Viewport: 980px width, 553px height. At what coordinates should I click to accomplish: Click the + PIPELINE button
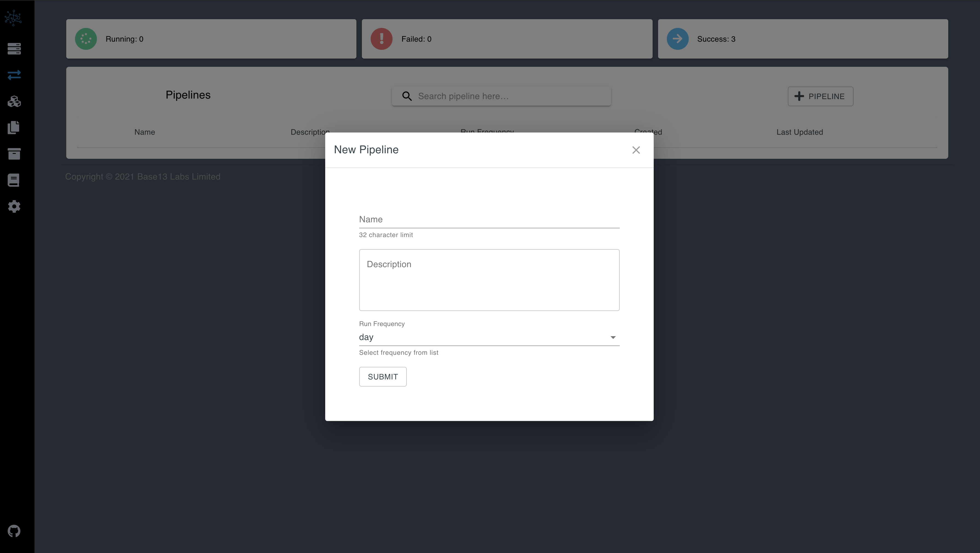(820, 96)
